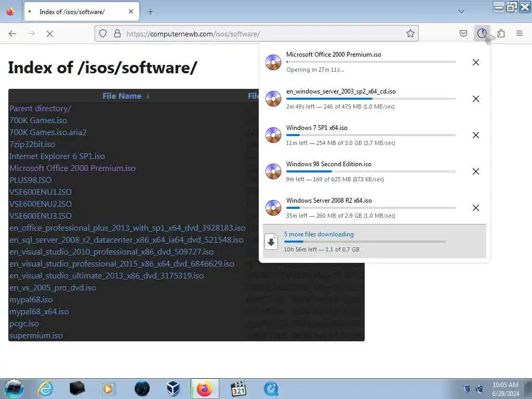Open the en_vs_2005_pro_dvd.iso link

(x=52, y=288)
